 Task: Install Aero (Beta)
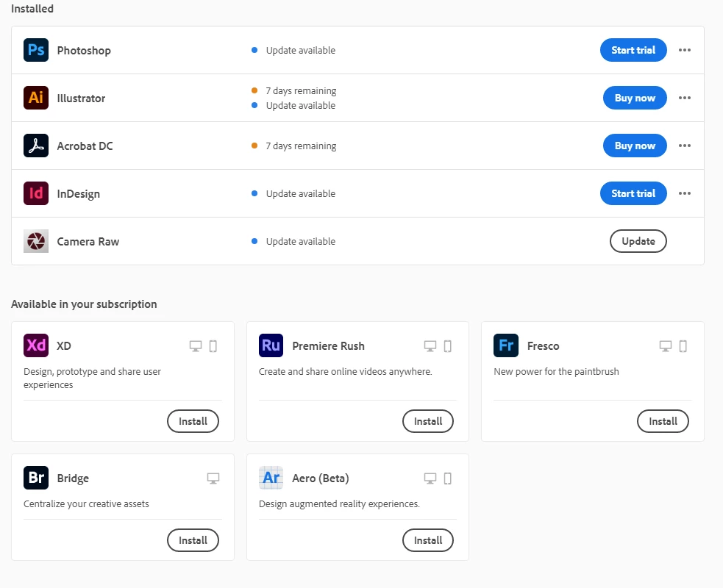[x=428, y=540]
